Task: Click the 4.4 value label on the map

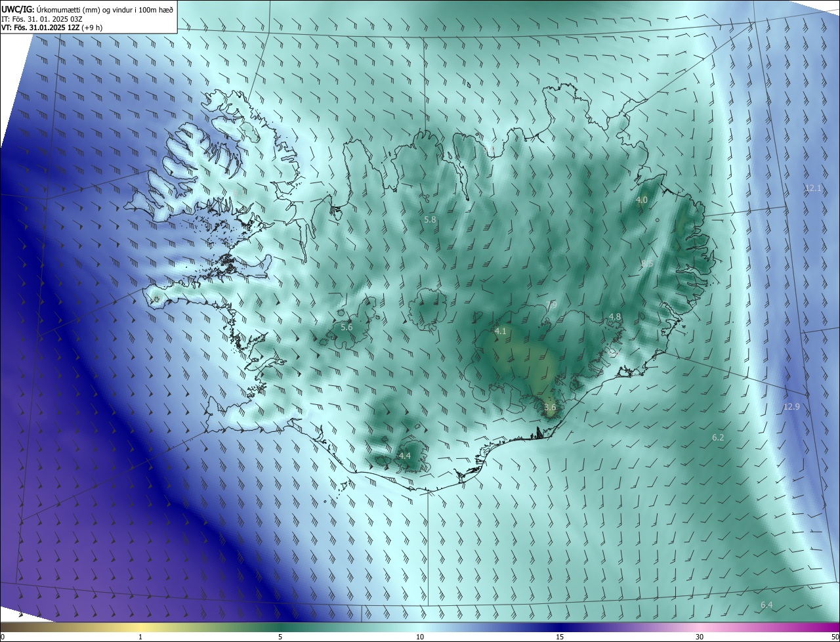Action: 405,456
